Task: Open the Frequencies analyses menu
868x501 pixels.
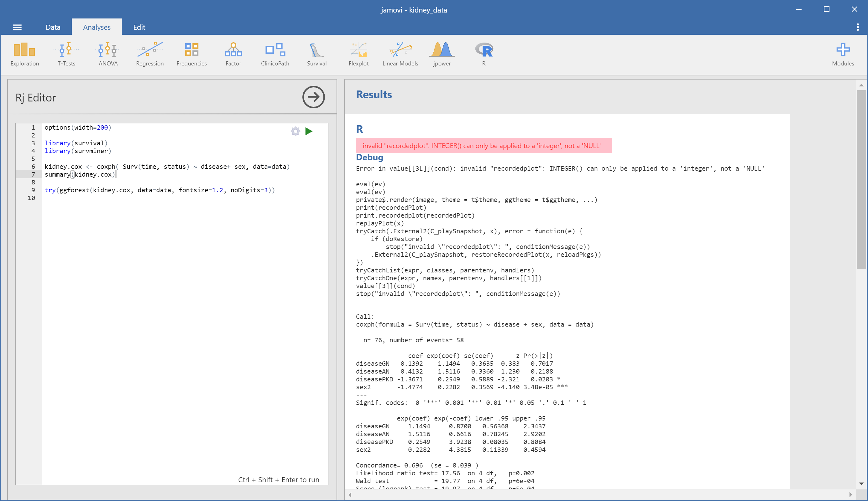Action: (191, 54)
